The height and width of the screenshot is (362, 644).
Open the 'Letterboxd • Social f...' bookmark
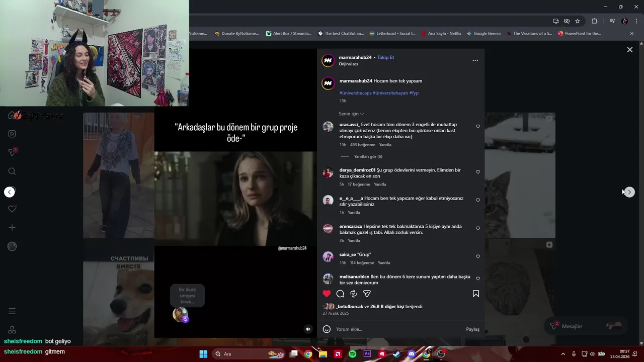point(392,34)
